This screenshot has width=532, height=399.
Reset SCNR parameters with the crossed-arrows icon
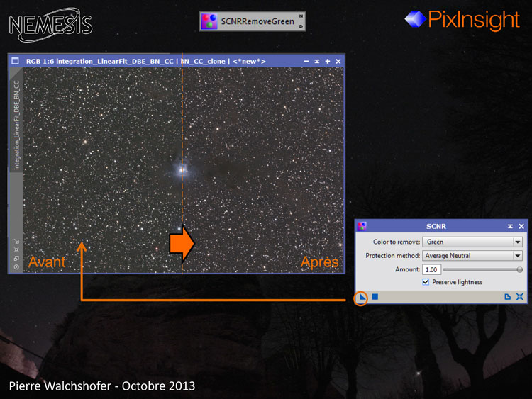520,297
